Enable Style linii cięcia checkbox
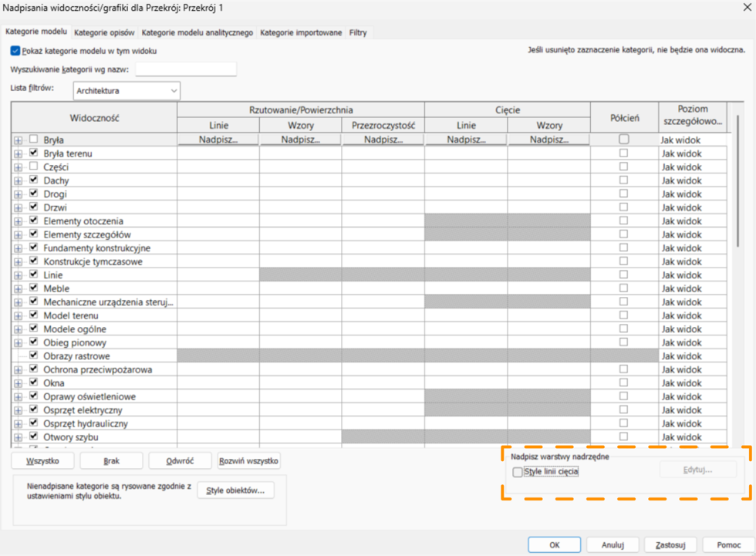The width and height of the screenshot is (756, 556). (518, 472)
